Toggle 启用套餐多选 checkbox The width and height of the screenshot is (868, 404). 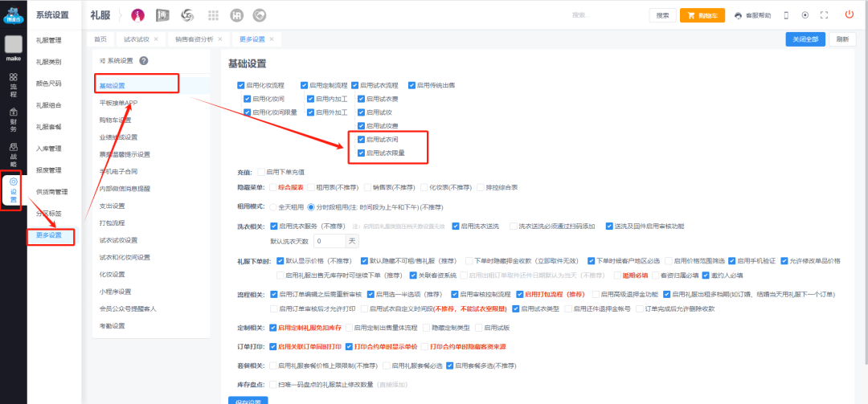450,365
